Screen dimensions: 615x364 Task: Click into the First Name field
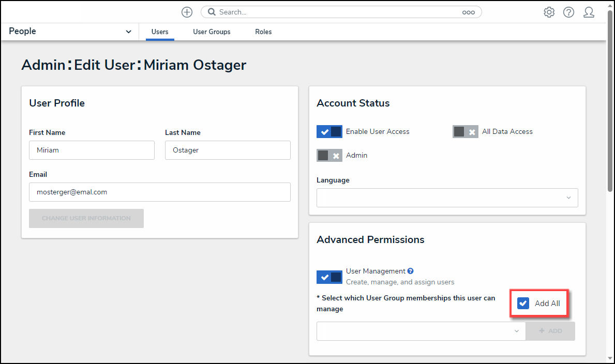92,150
